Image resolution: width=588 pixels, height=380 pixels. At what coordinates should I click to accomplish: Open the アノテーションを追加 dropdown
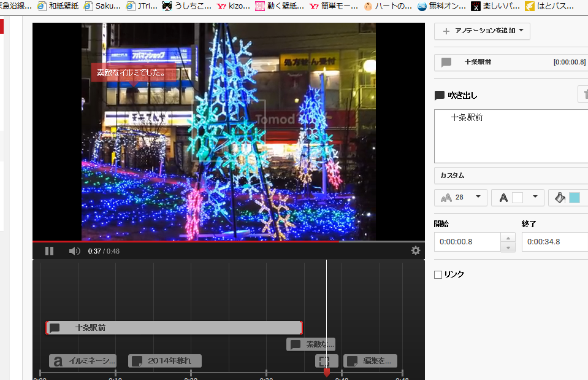482,31
